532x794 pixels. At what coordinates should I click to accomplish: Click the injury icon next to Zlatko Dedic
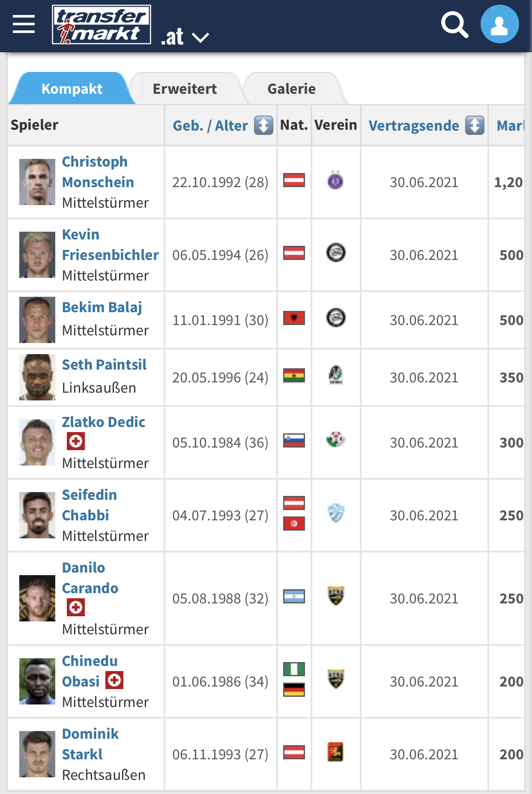click(76, 442)
